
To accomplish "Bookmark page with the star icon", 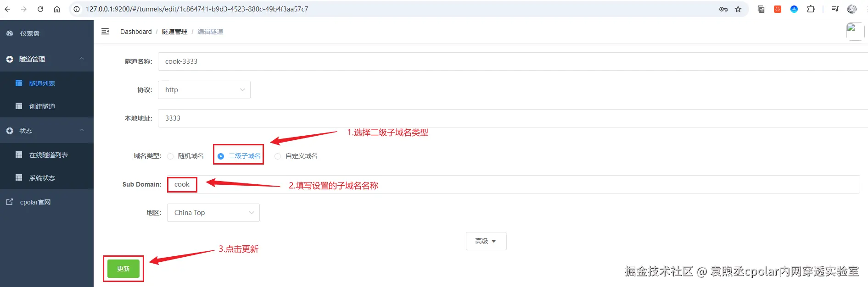I will [x=738, y=9].
